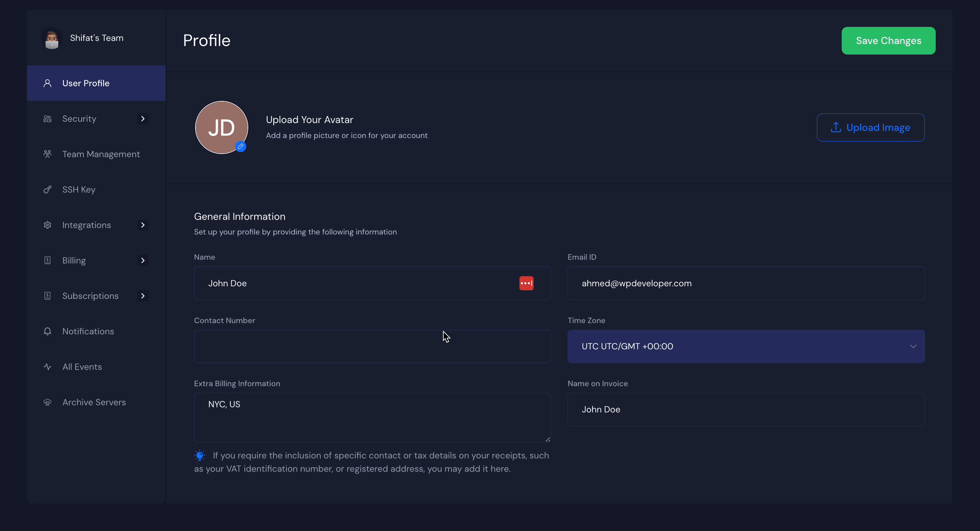Click the Upload Image button
The width and height of the screenshot is (980, 531).
871,127
